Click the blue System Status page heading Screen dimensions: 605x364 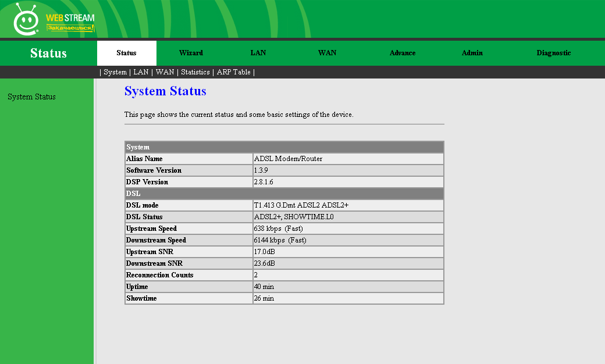165,91
